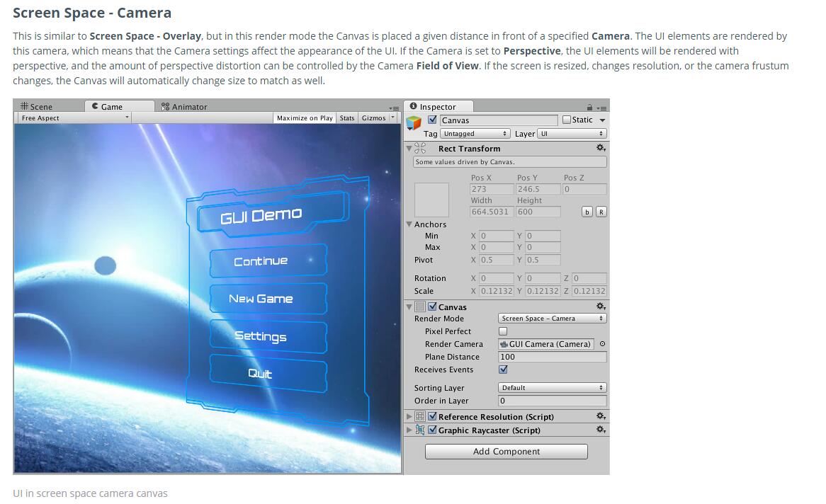The image size is (826, 504).
Task: Toggle the Reference Resolution script checkbox
Action: point(433,416)
